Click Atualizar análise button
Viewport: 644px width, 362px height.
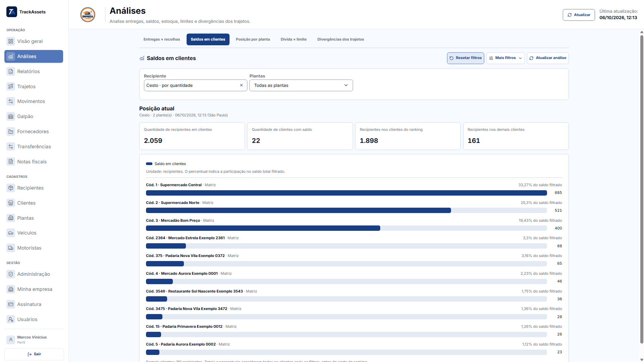pos(548,58)
